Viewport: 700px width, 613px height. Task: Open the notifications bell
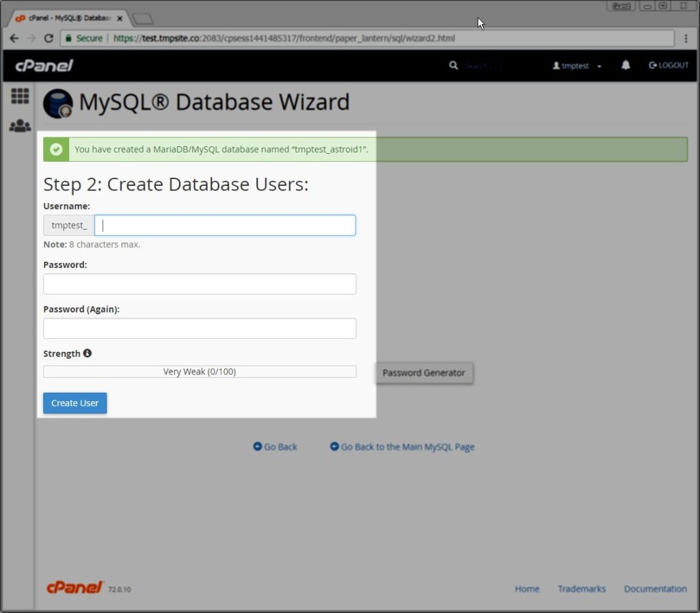click(x=626, y=65)
